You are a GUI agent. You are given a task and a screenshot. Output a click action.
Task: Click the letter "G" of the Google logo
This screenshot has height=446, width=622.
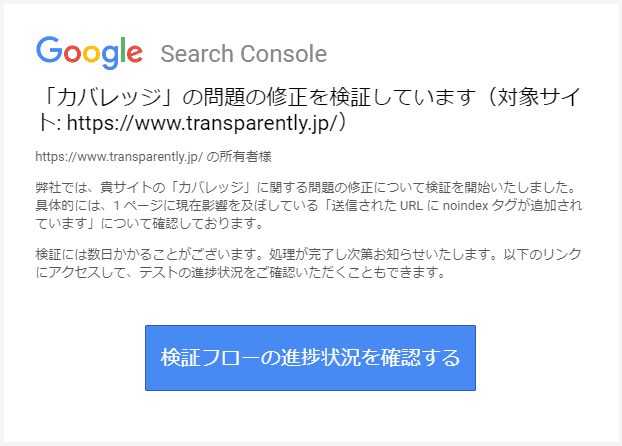pyautogui.click(x=50, y=50)
